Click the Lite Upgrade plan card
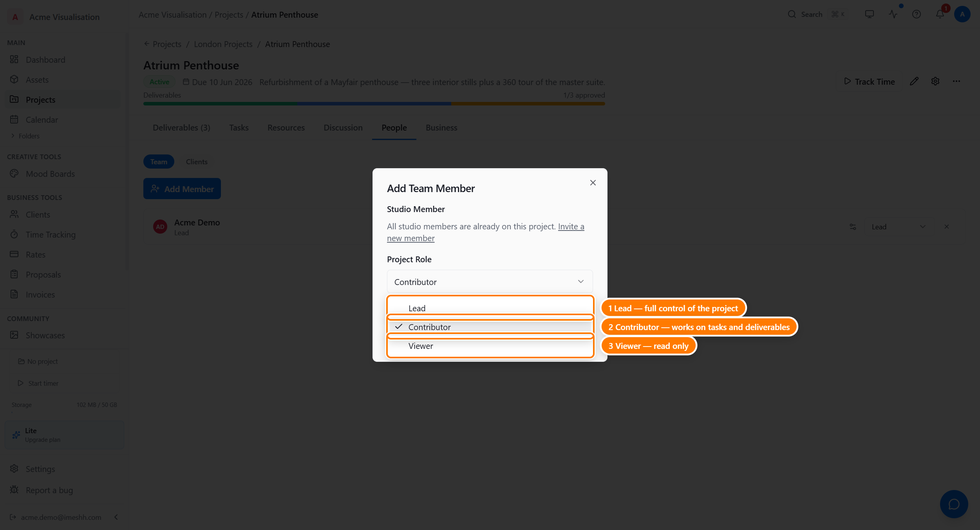The width and height of the screenshot is (980, 530). tap(64, 435)
